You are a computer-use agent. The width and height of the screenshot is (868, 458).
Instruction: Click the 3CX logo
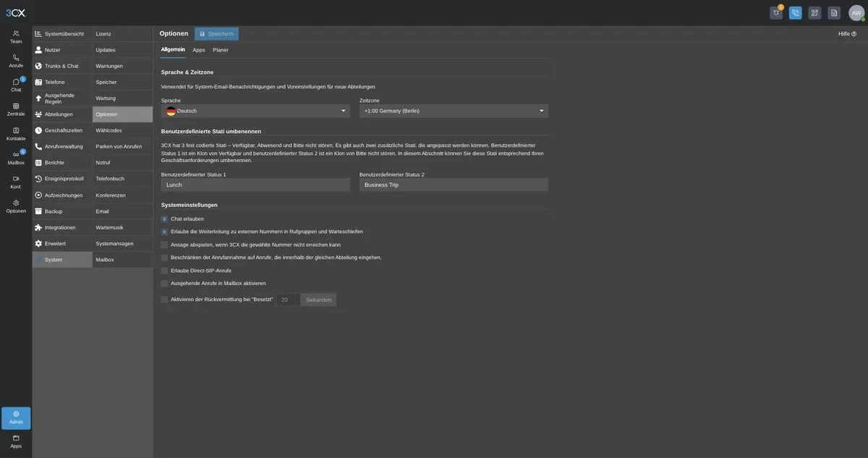point(16,12)
